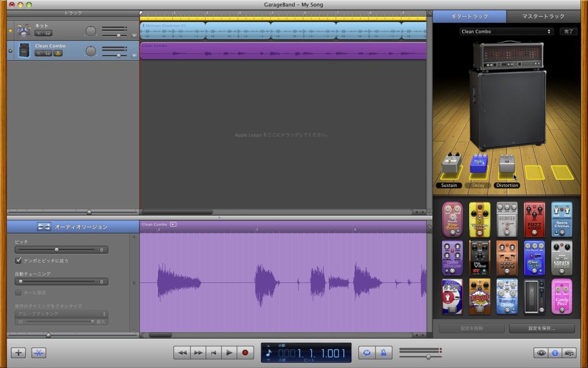Choose the pink Phase Tripper pedal
The image size is (588, 368).
pos(452,220)
